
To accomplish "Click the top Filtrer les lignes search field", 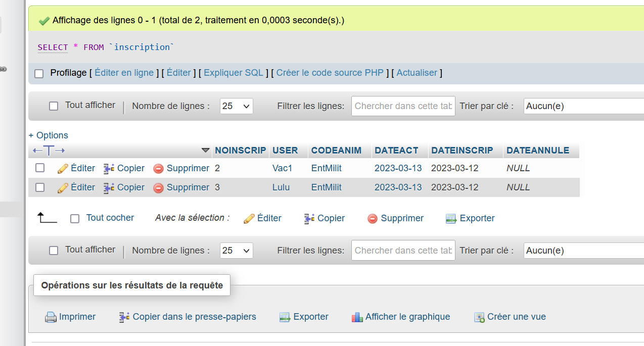I will coord(403,106).
